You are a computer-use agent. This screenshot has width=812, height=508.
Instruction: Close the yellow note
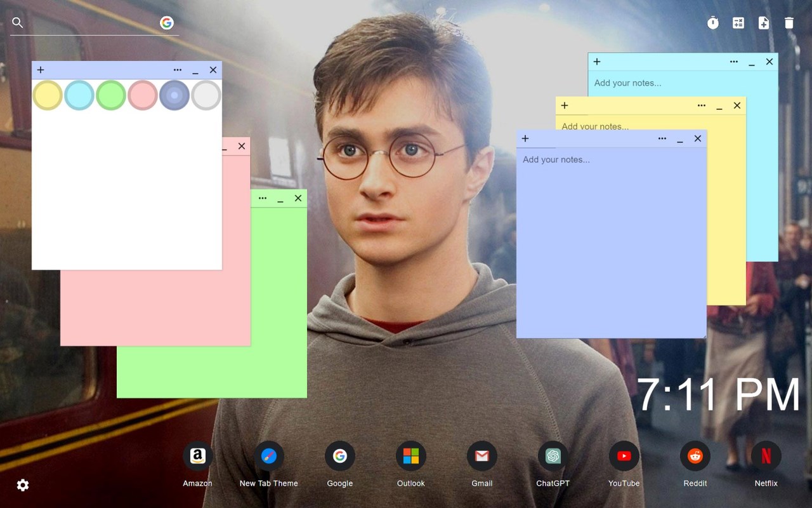coord(737,105)
